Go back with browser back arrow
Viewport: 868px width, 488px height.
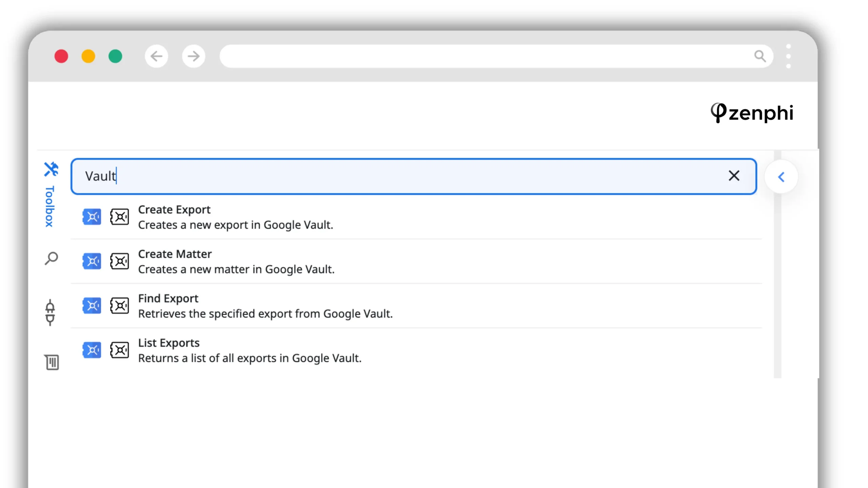click(x=156, y=56)
